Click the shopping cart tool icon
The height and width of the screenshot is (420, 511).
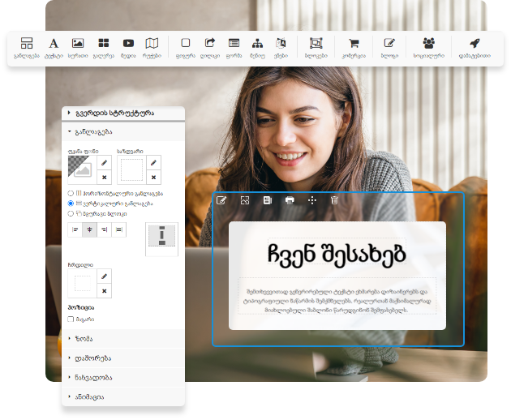tap(354, 44)
